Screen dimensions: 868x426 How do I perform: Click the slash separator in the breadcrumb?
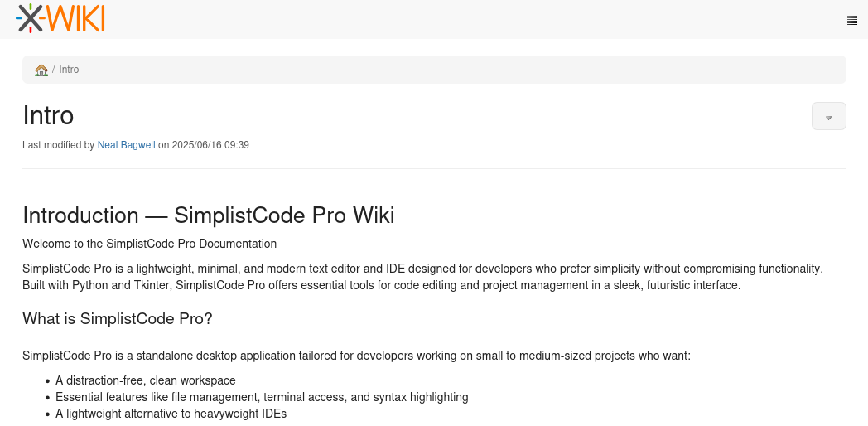tap(54, 70)
